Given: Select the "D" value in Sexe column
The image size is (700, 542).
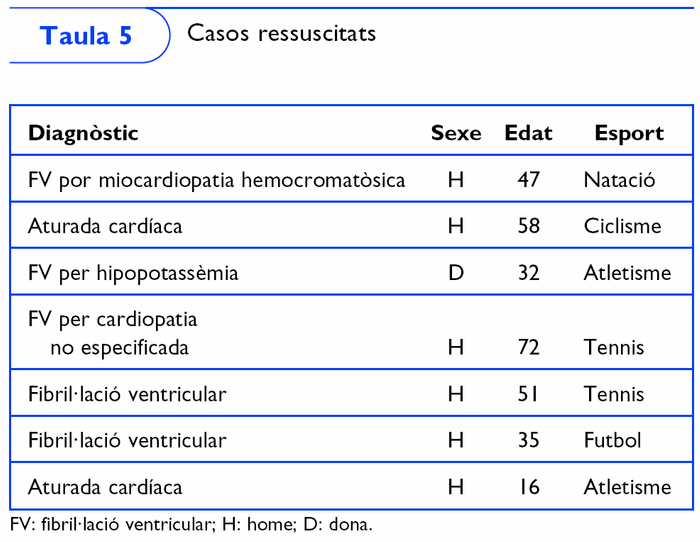Looking at the screenshot, I should (x=456, y=272).
